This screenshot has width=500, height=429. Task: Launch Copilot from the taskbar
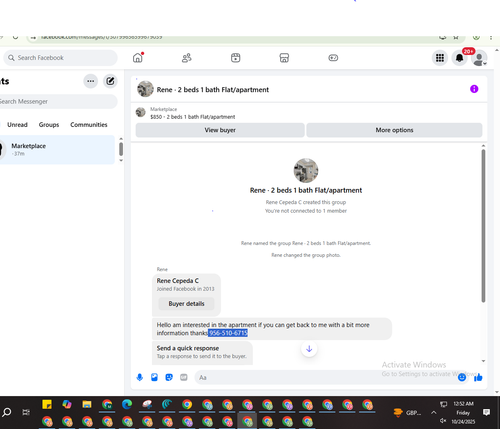tap(67, 404)
